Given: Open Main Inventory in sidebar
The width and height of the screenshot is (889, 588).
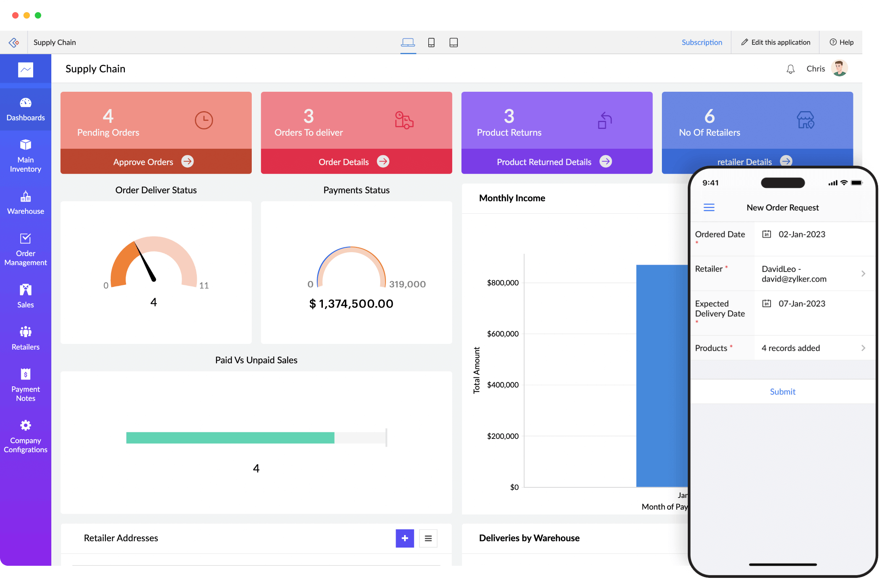Looking at the screenshot, I should click(x=25, y=156).
